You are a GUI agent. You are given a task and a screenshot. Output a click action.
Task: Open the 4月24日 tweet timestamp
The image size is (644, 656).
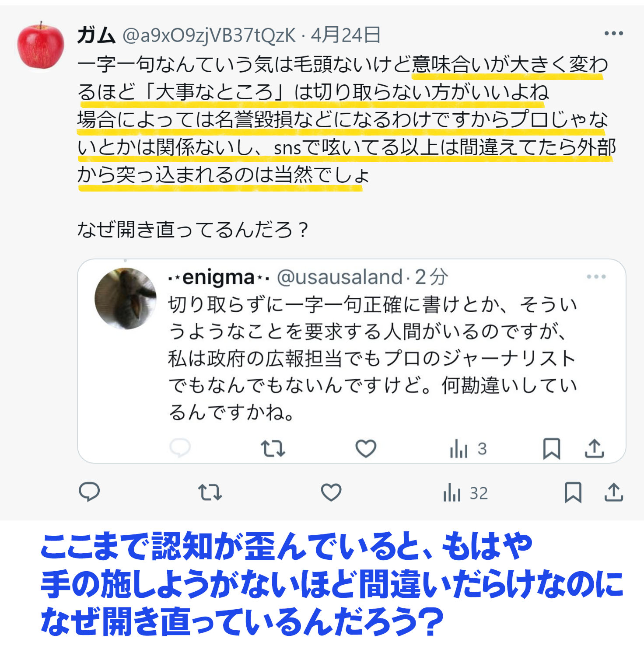(x=346, y=35)
